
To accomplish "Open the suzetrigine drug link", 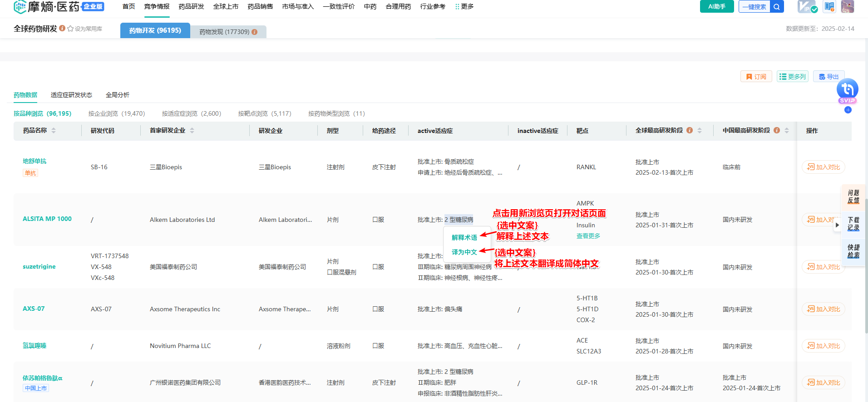I will [39, 267].
